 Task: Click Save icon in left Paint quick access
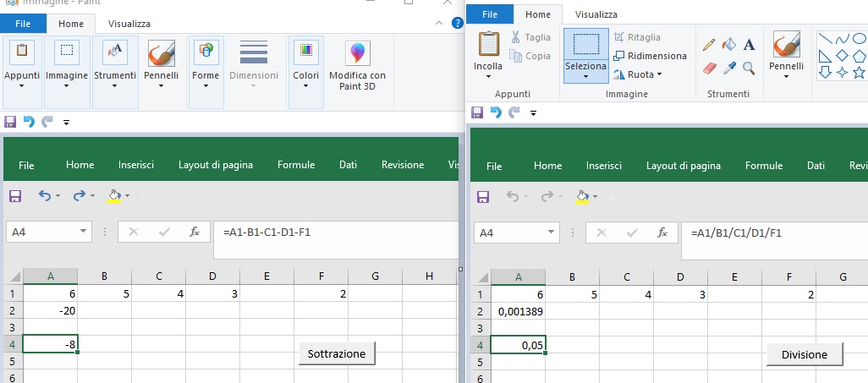(x=10, y=121)
